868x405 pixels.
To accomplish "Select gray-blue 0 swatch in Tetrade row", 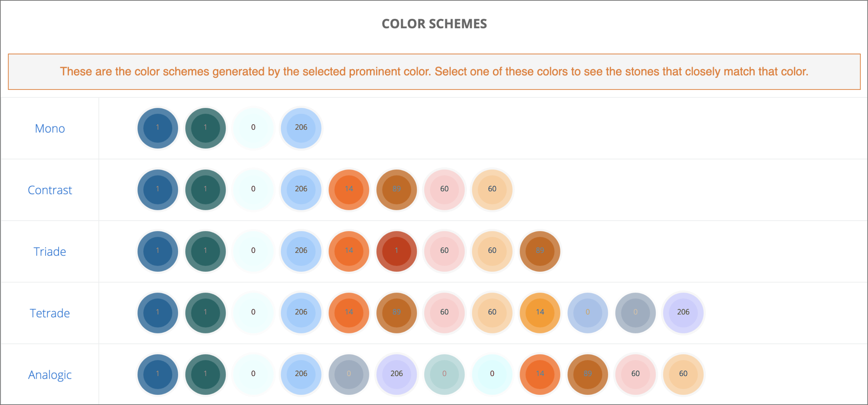I will [x=636, y=313].
